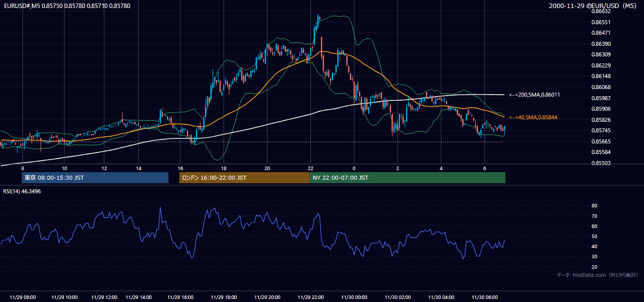Screen dimensions: 644x302
Task: Click RSI scale value 30
Action: pyautogui.click(x=594, y=256)
